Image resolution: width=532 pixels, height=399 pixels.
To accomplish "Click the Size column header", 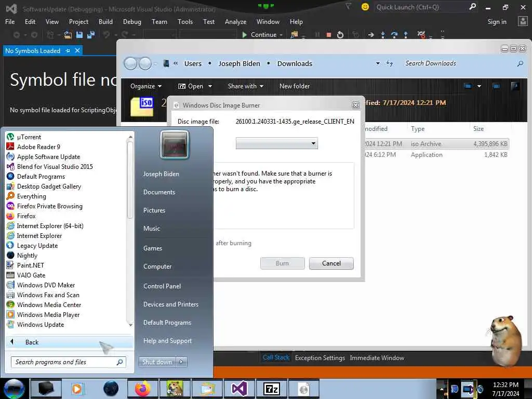I will pos(478,129).
